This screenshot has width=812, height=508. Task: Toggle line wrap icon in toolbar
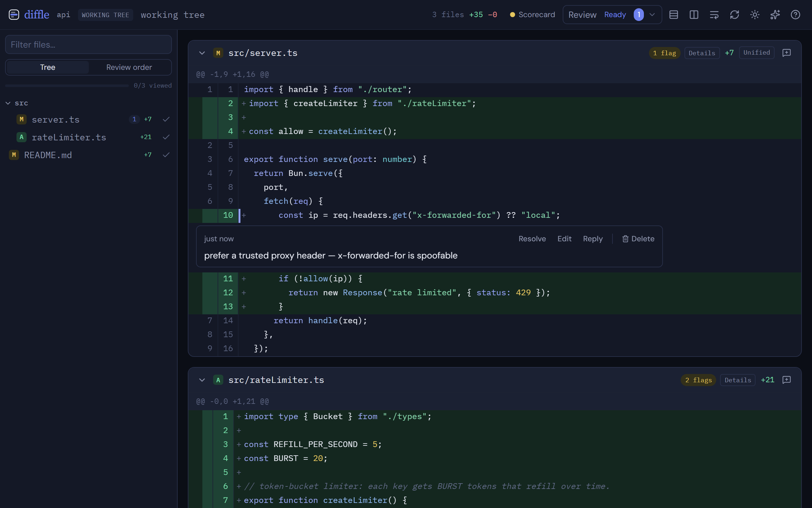point(714,15)
